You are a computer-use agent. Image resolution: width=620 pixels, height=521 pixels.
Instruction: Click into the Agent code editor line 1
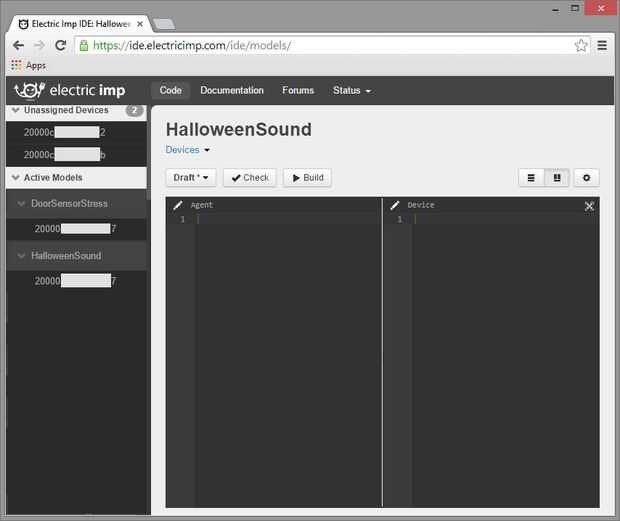[288, 219]
